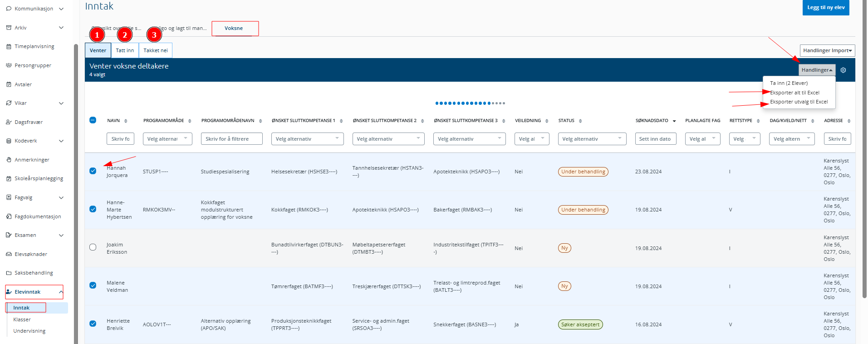The height and width of the screenshot is (344, 868).
Task: Focus Søknadsdato date filter field
Action: [x=656, y=139]
